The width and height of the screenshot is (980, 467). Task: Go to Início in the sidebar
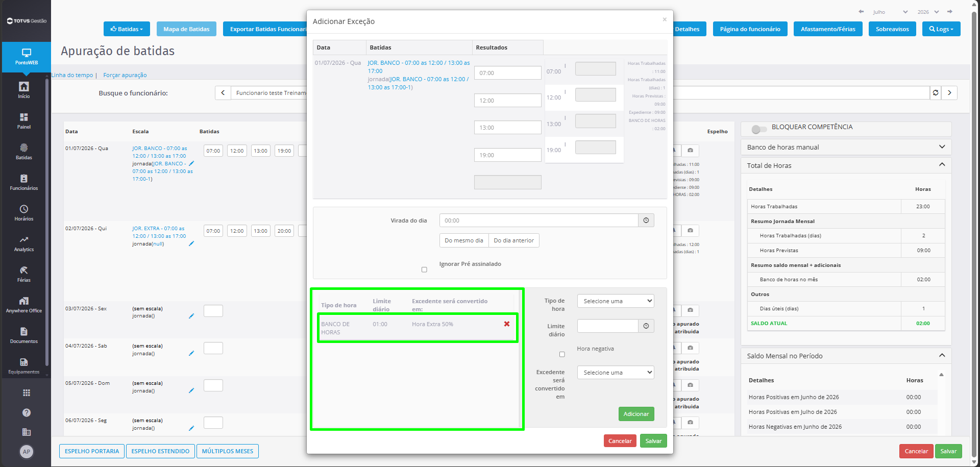[x=24, y=90]
